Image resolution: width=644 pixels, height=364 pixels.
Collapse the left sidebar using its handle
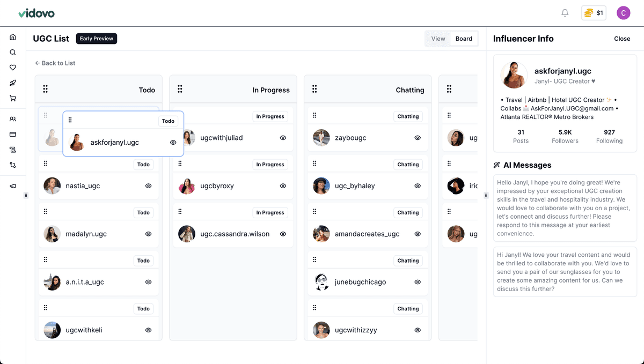[x=25, y=195]
